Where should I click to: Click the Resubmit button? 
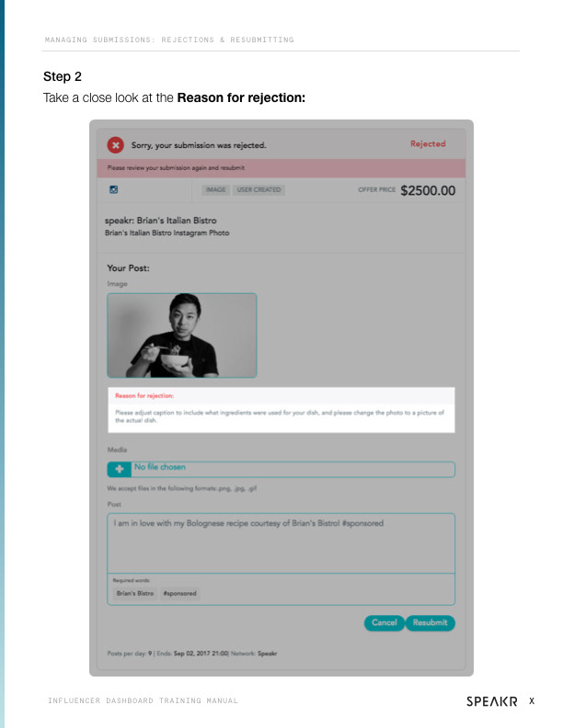[431, 623]
